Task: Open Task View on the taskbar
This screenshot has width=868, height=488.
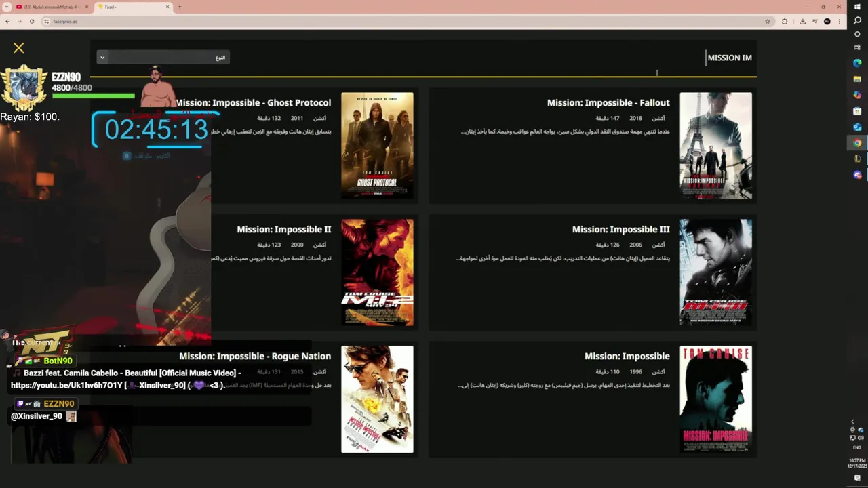Action: coord(857,47)
